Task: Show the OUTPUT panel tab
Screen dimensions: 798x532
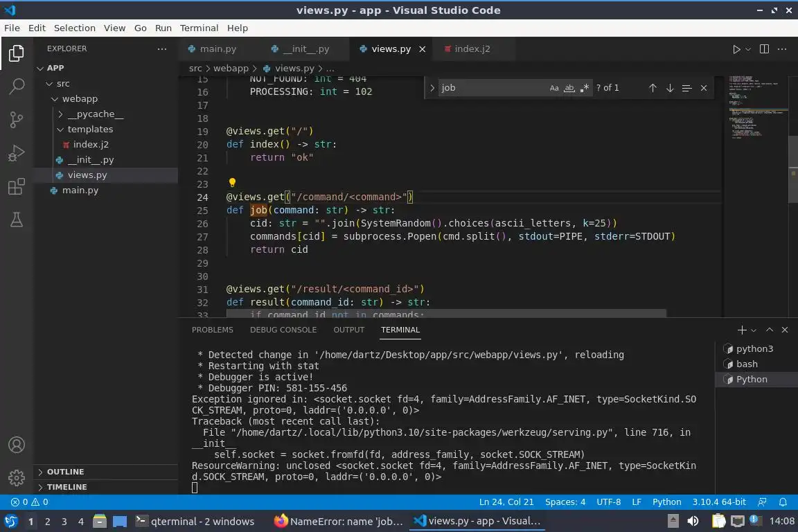Action: tap(348, 330)
